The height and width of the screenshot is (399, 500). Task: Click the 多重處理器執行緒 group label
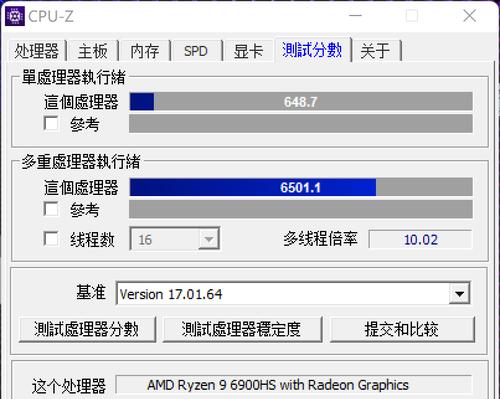81,162
